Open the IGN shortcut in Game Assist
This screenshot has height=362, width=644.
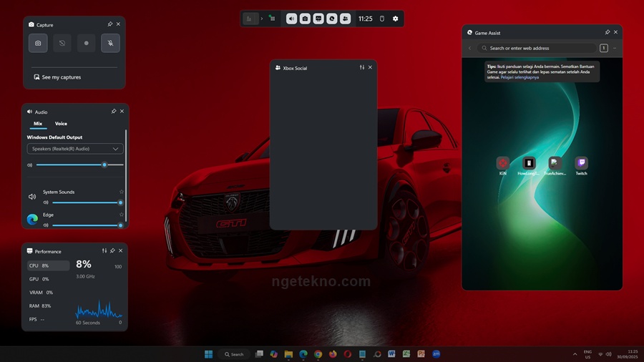point(502,164)
